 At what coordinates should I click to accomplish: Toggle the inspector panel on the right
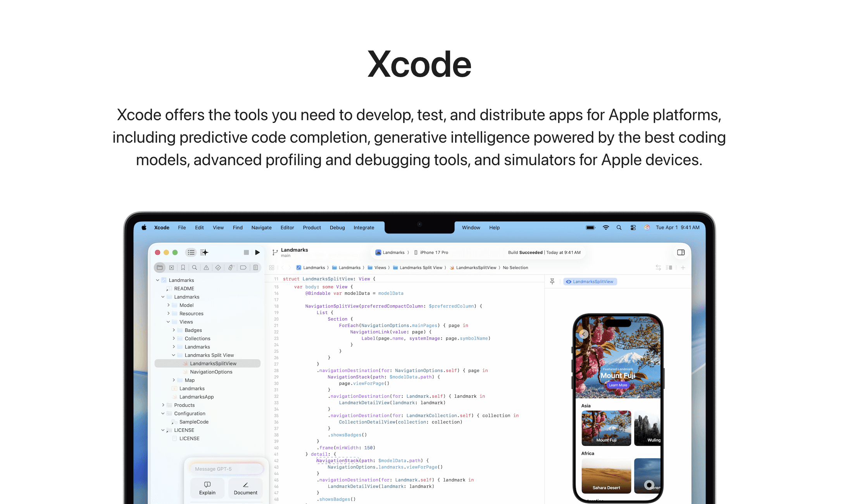pos(681,252)
